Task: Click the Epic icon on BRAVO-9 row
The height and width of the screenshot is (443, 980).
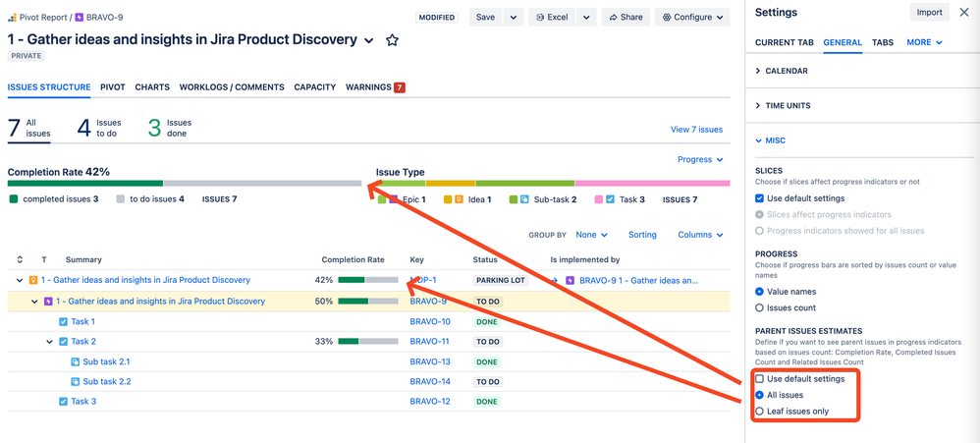Action: point(48,302)
